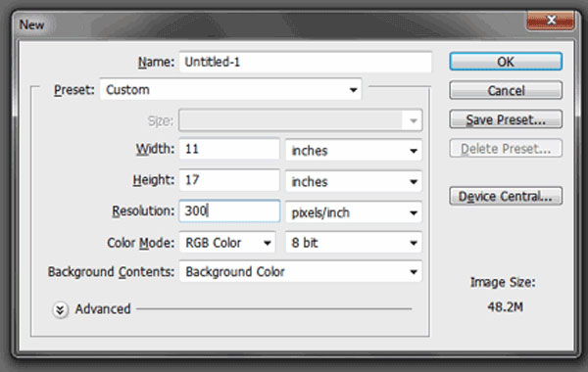
Task: Click Save Preset button
Action: point(506,119)
